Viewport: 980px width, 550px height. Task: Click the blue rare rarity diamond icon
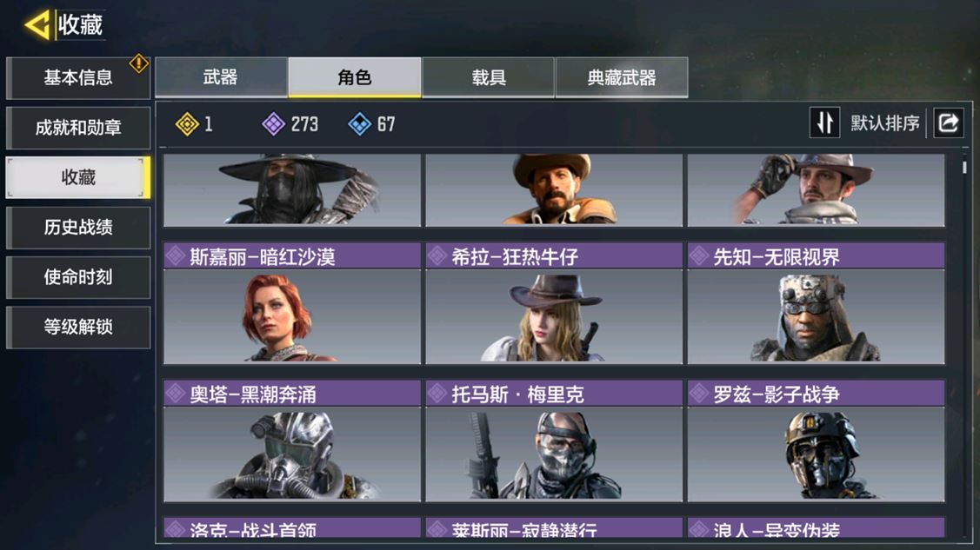point(359,124)
